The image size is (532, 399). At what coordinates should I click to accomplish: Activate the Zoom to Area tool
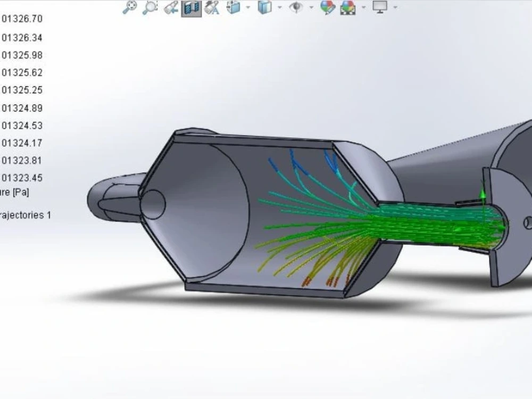pos(151,8)
